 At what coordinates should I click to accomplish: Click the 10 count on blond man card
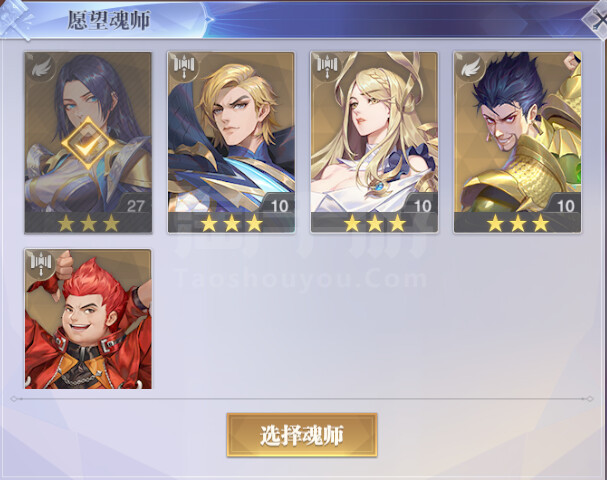279,206
